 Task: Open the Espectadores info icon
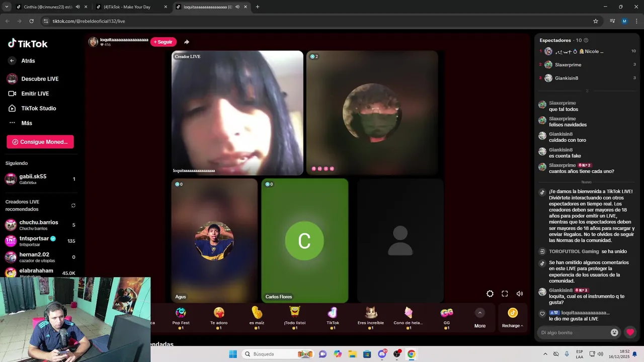tap(586, 40)
